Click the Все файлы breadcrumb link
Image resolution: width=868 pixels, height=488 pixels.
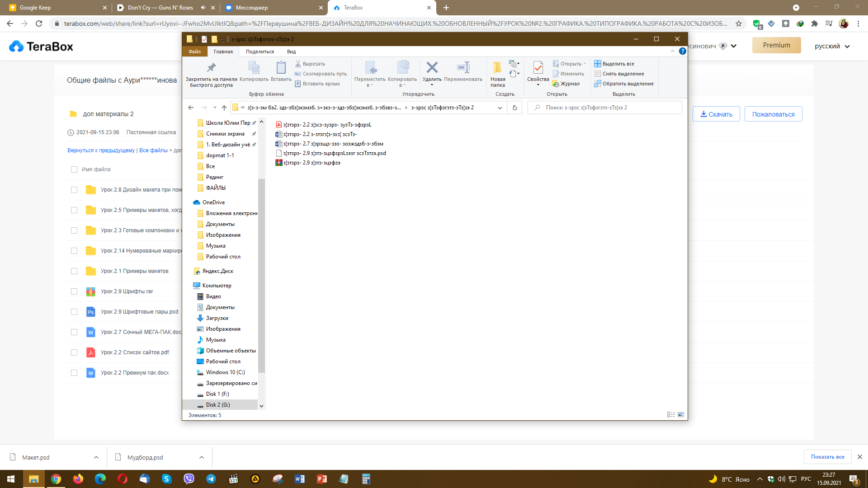click(153, 150)
